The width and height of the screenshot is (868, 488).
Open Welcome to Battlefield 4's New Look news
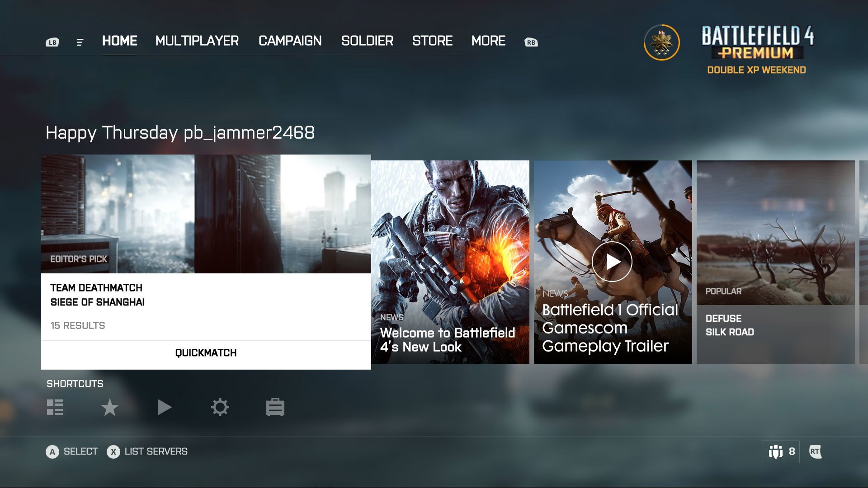point(450,262)
